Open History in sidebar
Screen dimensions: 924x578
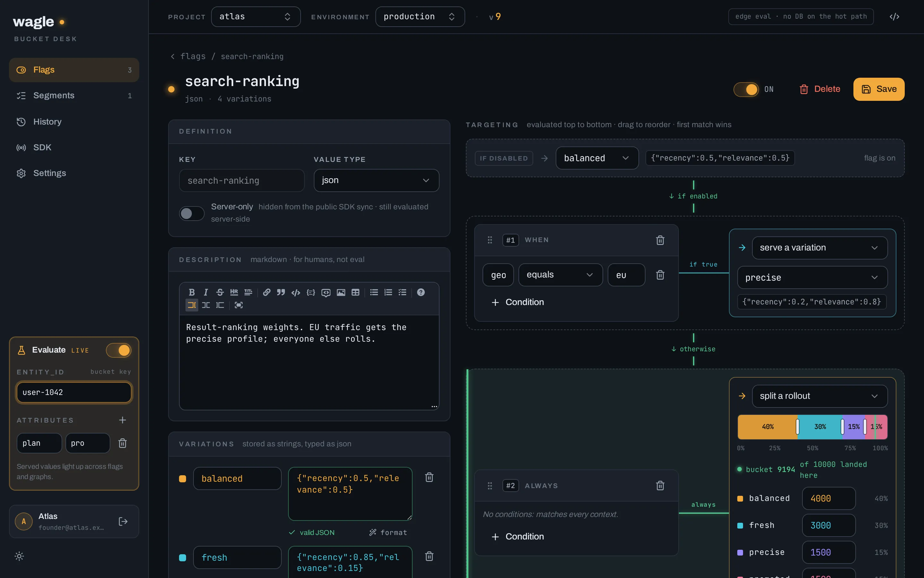(74, 122)
